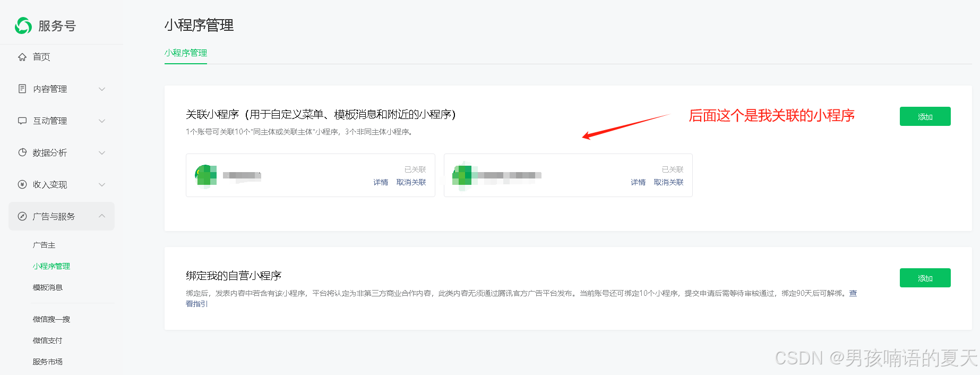Click the 已关联 status on the first card
Viewport: 980px width, 375px height.
coord(415,169)
